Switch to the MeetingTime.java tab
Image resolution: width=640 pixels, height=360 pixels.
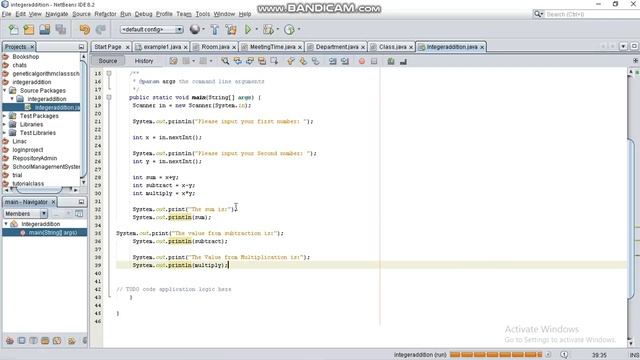coord(272,47)
